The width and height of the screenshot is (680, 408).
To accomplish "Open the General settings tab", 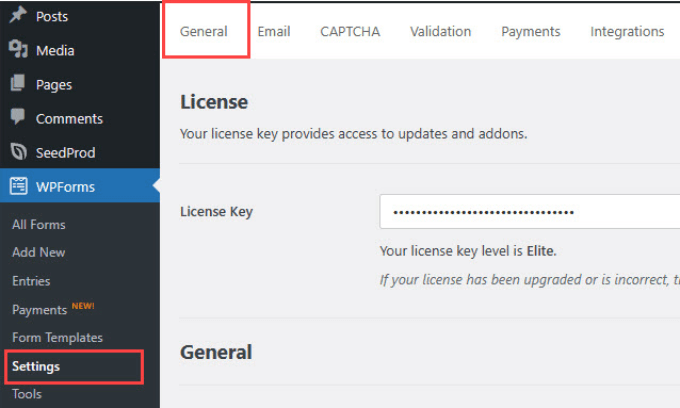I will [204, 31].
